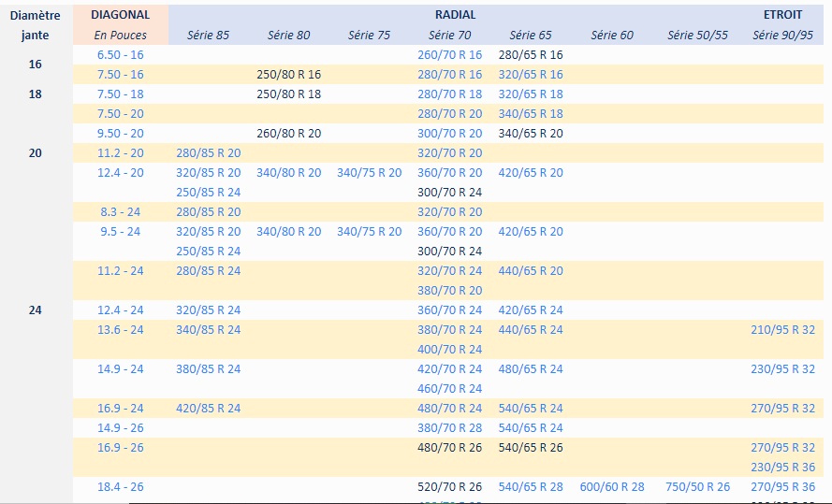
Task: Select the 420/85 R 24 tire link
Action: [208, 409]
